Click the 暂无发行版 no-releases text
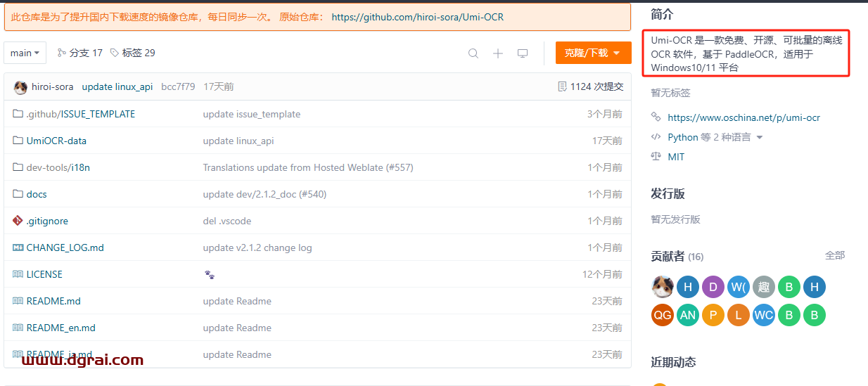 (x=676, y=219)
